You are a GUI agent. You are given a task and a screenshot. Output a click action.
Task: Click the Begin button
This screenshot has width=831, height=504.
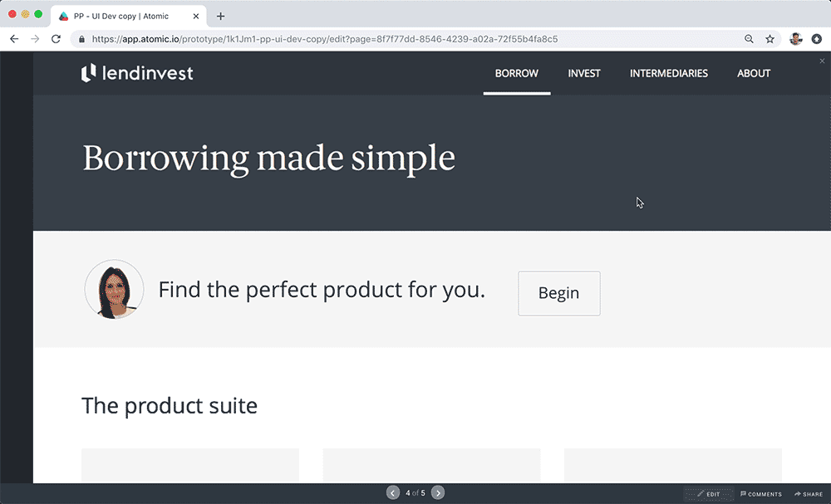(x=559, y=293)
